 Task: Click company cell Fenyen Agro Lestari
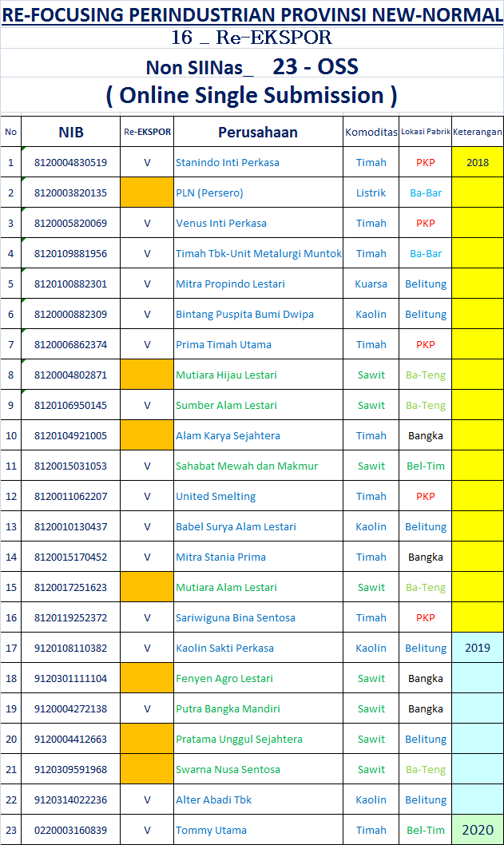point(258,679)
